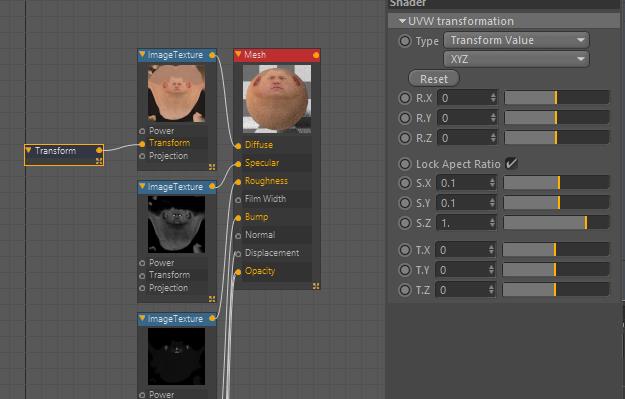Click the R.X stepper arrows
Image resolution: width=625 pixels, height=399 pixels.
coord(493,98)
